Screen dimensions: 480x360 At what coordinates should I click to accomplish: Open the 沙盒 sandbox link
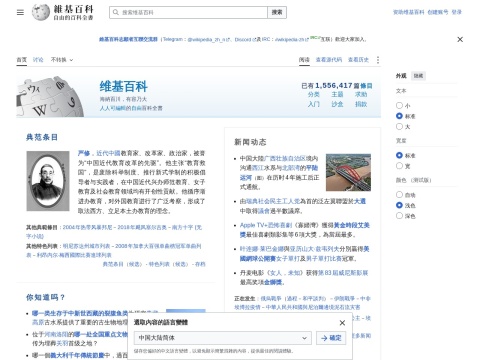pyautogui.click(x=337, y=104)
